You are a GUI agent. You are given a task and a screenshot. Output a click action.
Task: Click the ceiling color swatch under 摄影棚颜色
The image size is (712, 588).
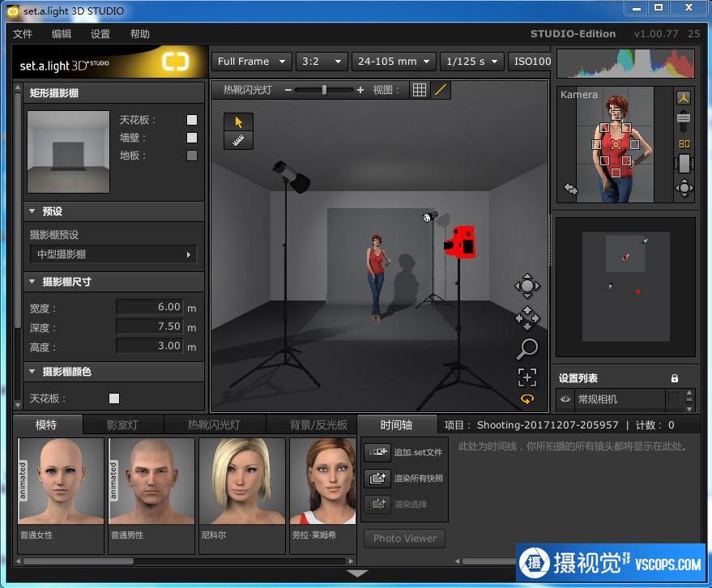114,398
